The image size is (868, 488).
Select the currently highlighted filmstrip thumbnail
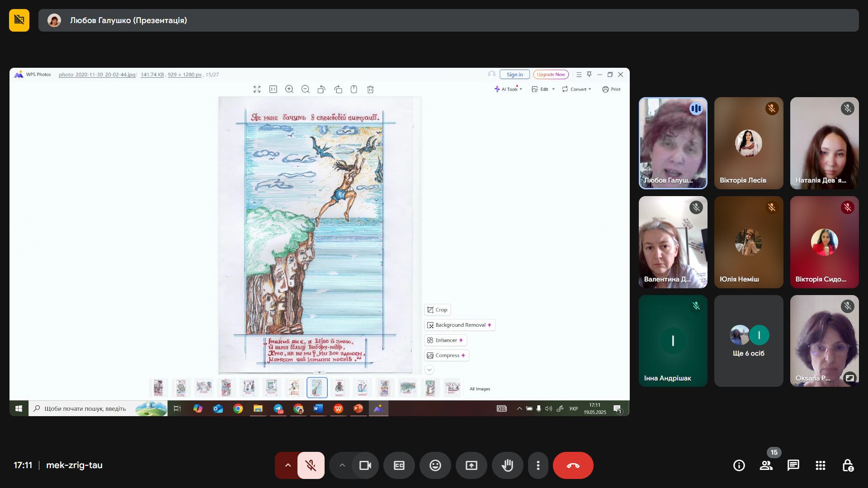(x=317, y=388)
